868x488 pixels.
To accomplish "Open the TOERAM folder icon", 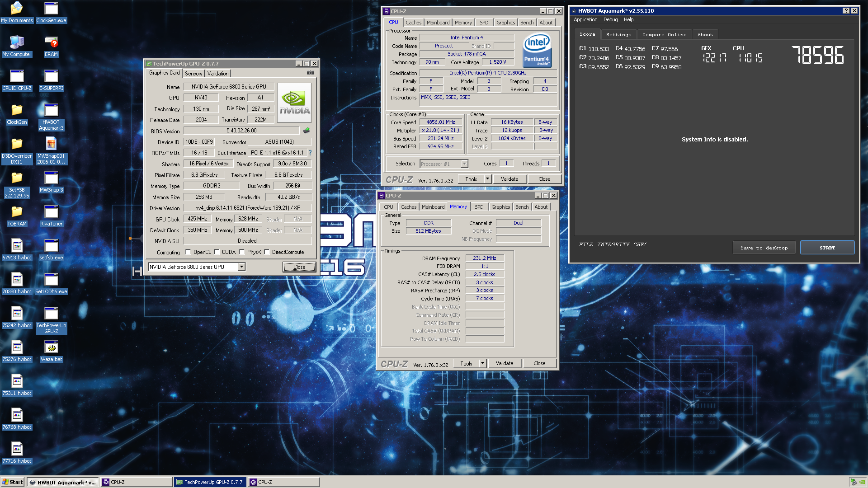I will coord(17,215).
